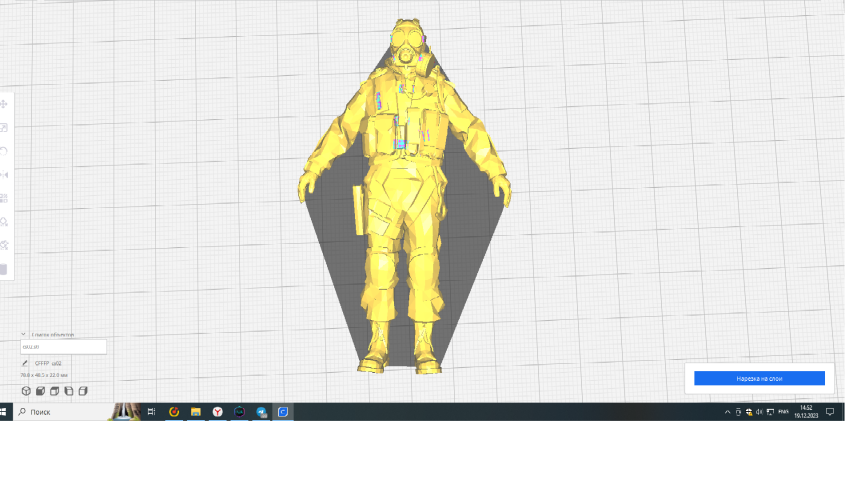Select the yellow gas mask soldier model
This screenshot has width=853, height=480.
(x=404, y=196)
